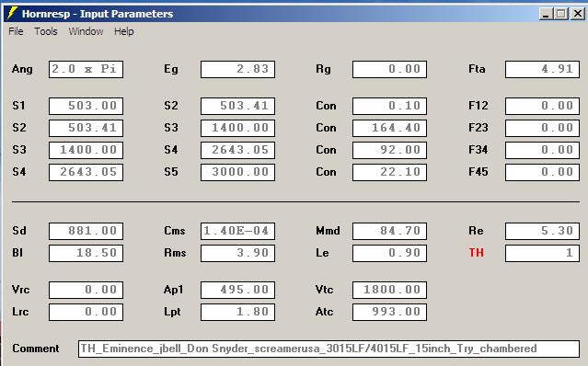Click the S5 field showing 3000.00
The image size is (588, 366).
[237, 172]
